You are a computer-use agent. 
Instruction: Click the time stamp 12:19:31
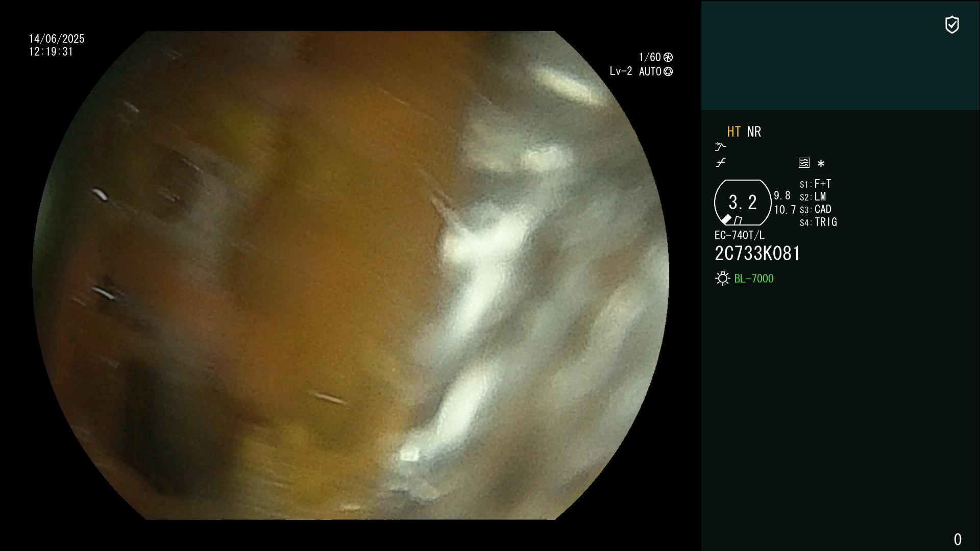(x=51, y=52)
